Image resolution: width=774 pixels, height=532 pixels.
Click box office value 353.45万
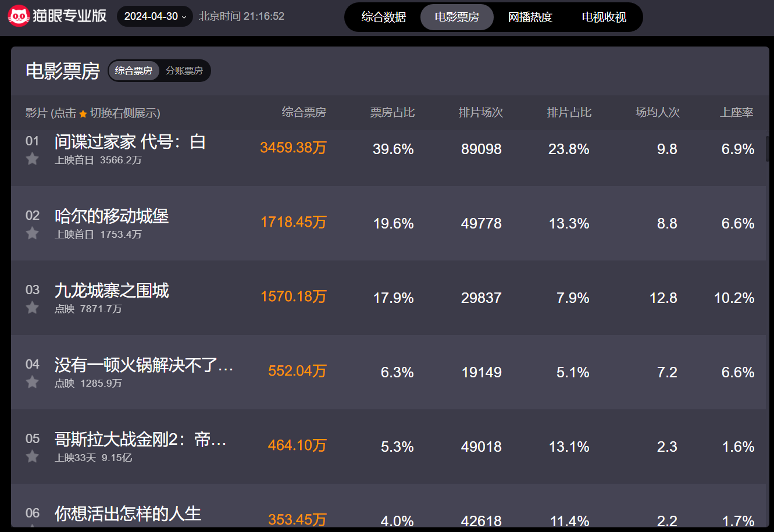pyautogui.click(x=297, y=520)
